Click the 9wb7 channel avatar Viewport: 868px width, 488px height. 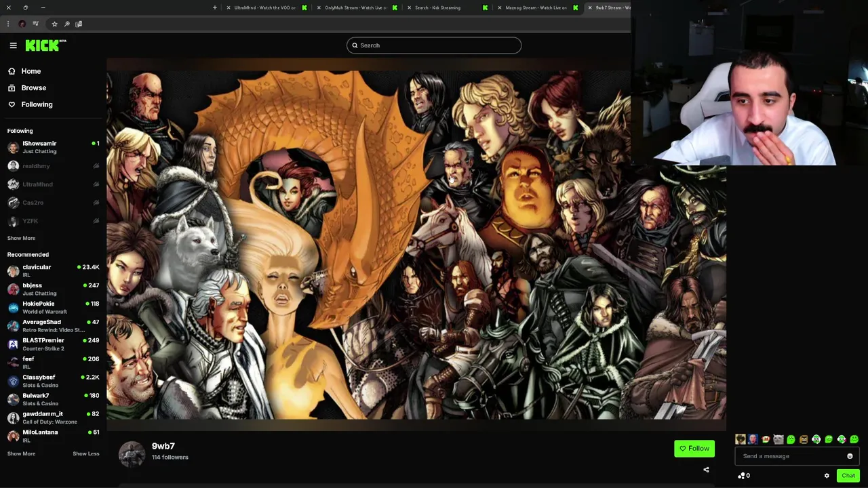(132, 453)
